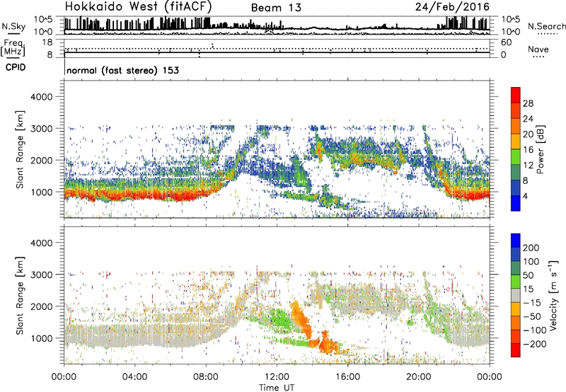Screen dimensions: 566x392
Task: Click the "28" tick on the power scale
Action: click(528, 103)
